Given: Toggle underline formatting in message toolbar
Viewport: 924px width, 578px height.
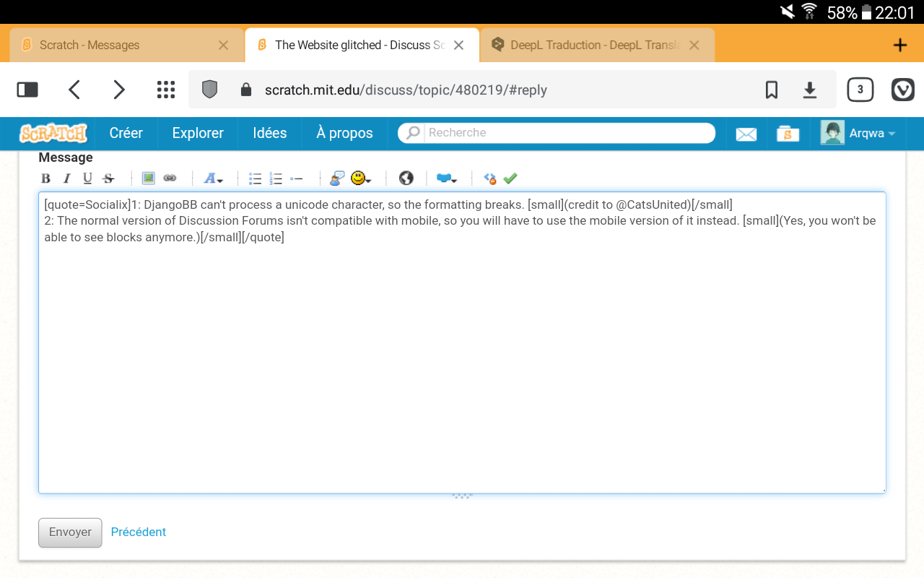Looking at the screenshot, I should click(87, 178).
